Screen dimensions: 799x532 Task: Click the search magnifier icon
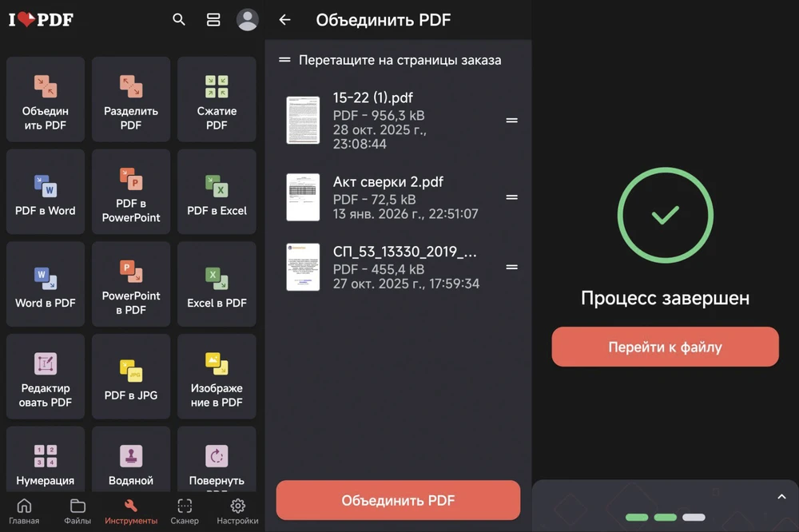179,20
